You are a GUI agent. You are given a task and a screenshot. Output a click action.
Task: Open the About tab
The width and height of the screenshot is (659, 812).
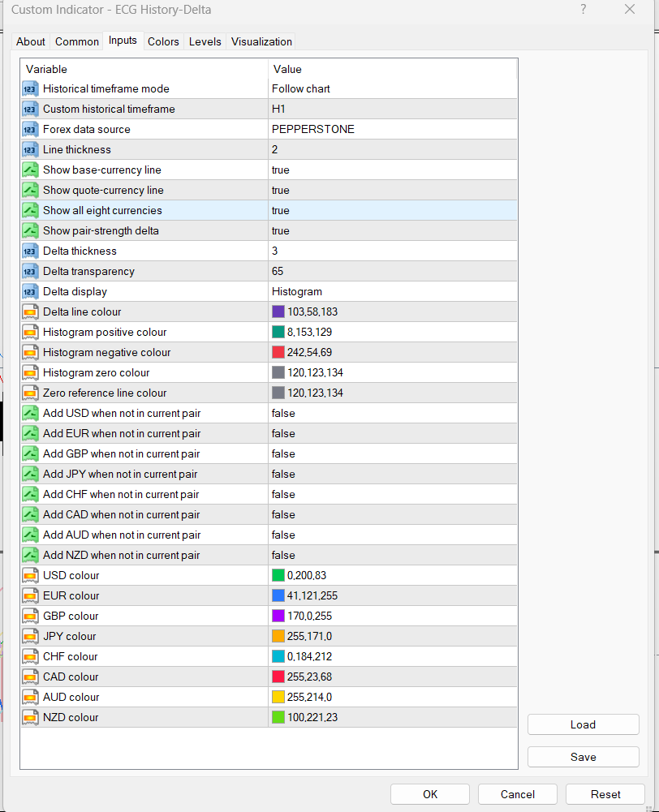31,41
